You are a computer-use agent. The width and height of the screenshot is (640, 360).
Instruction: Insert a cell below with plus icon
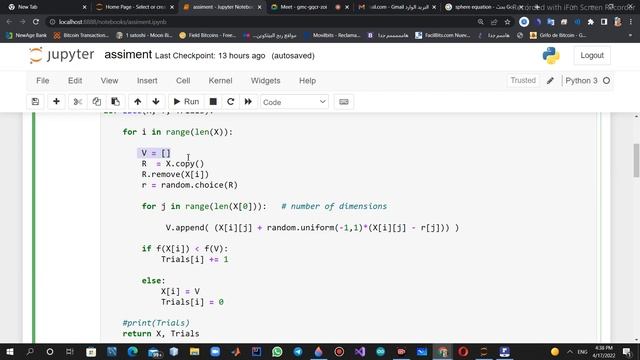click(56, 102)
